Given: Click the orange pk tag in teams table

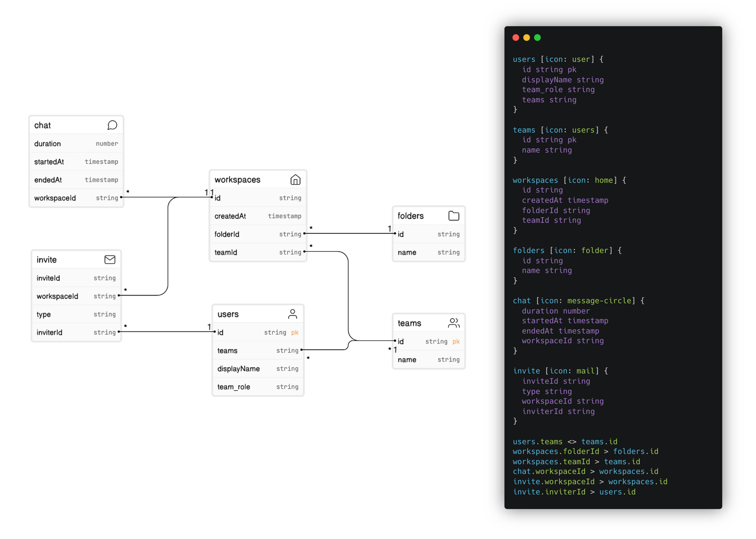Looking at the screenshot, I should 456,342.
